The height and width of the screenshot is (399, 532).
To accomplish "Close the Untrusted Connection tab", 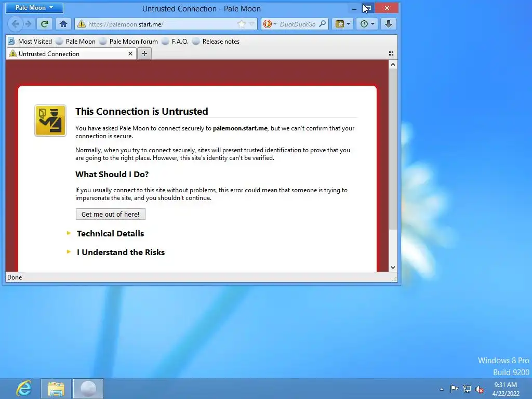I will [130, 54].
